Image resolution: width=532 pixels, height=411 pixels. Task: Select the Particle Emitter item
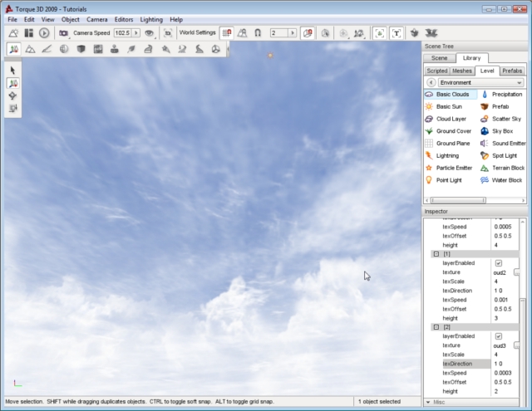coord(454,168)
